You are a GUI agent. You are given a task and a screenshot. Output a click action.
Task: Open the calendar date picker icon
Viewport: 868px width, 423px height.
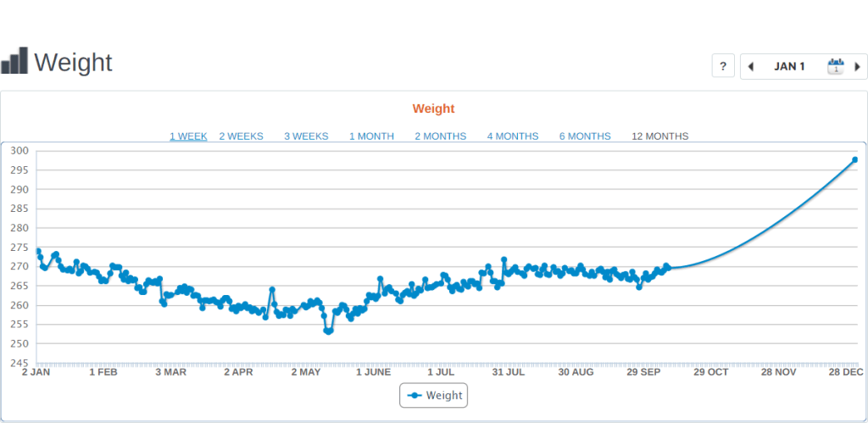(835, 66)
